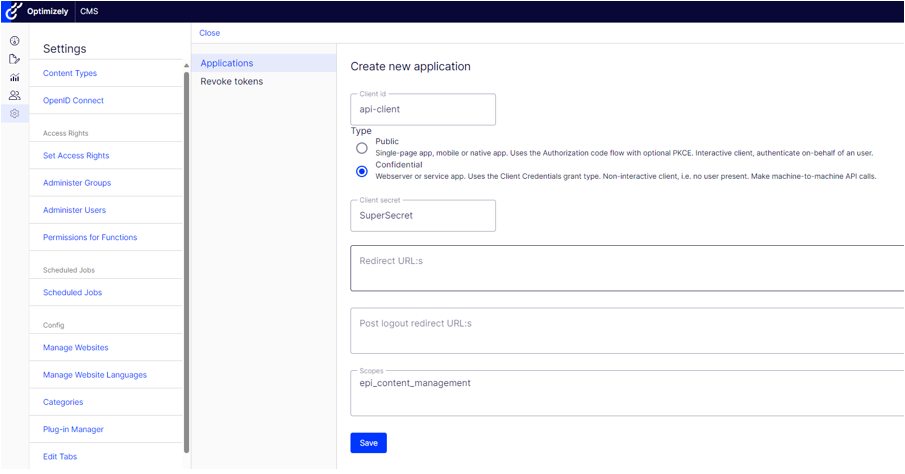Image resolution: width=905 pixels, height=474 pixels.
Task: Open the Scheduled Jobs link
Action: (72, 293)
